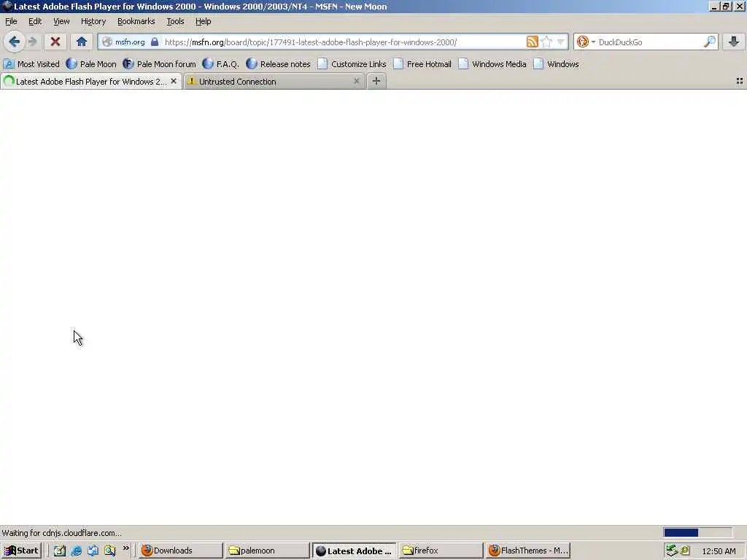Go back using the Back arrow button
747x560 pixels.
[x=14, y=42]
